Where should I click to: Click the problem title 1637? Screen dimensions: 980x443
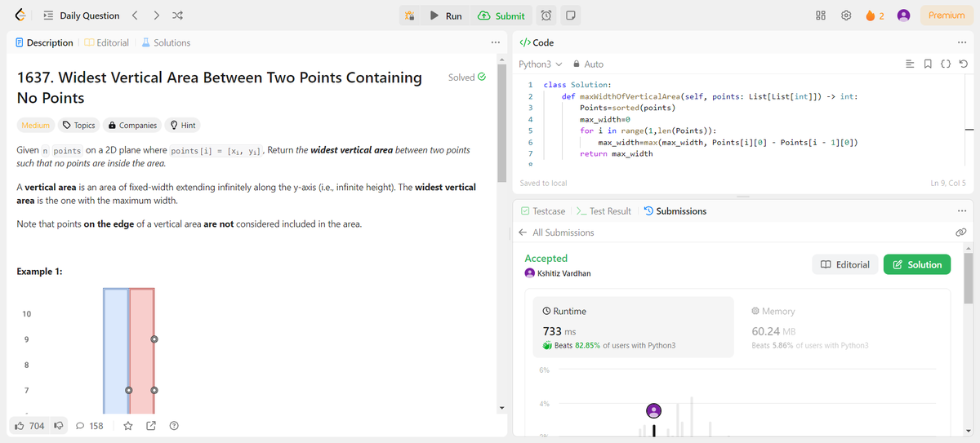[x=220, y=87]
